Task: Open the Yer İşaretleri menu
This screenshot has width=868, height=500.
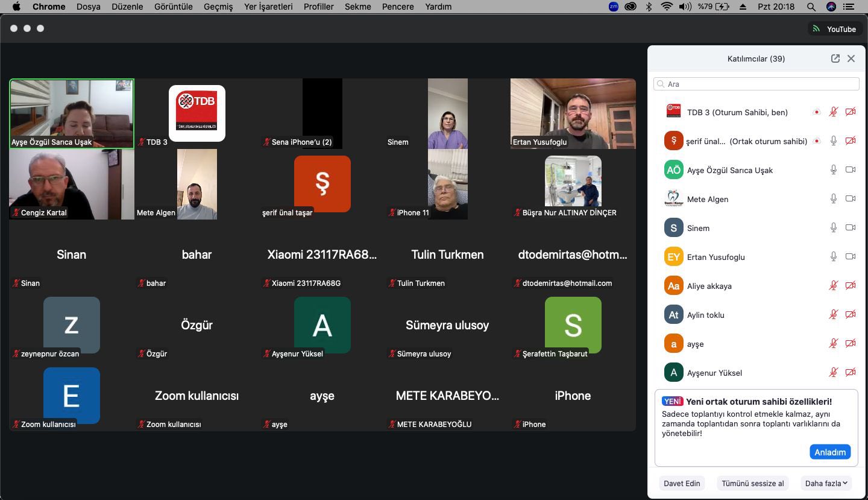Action: (268, 7)
